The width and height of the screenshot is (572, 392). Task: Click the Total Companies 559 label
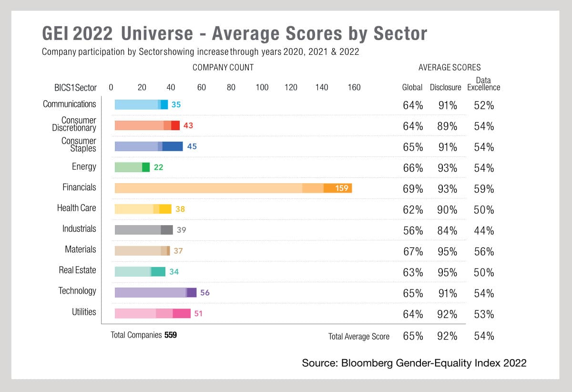pyautogui.click(x=143, y=335)
